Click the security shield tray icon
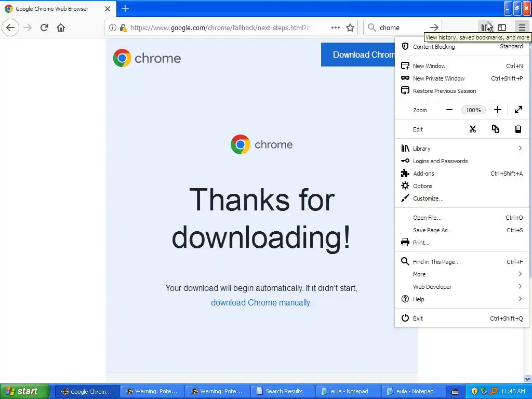 [474, 392]
